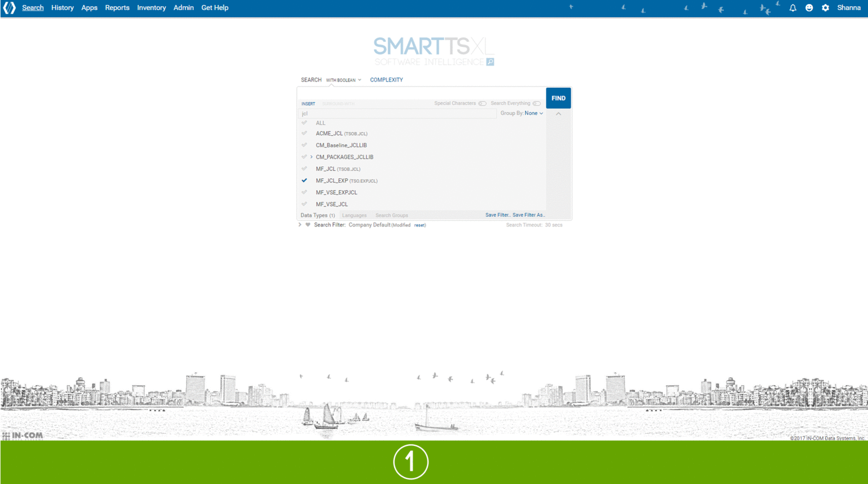868x484 pixels.
Task: Collapse the filter panel with the up chevron
Action: coord(558,114)
